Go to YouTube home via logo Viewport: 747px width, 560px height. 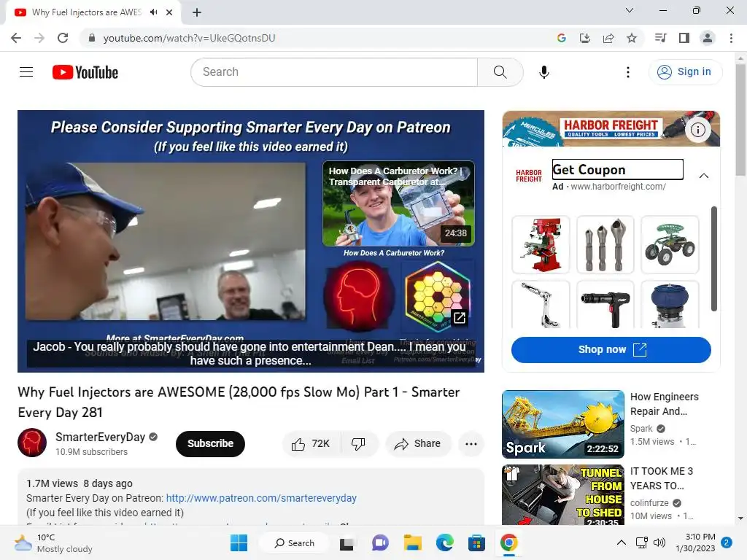pos(85,72)
